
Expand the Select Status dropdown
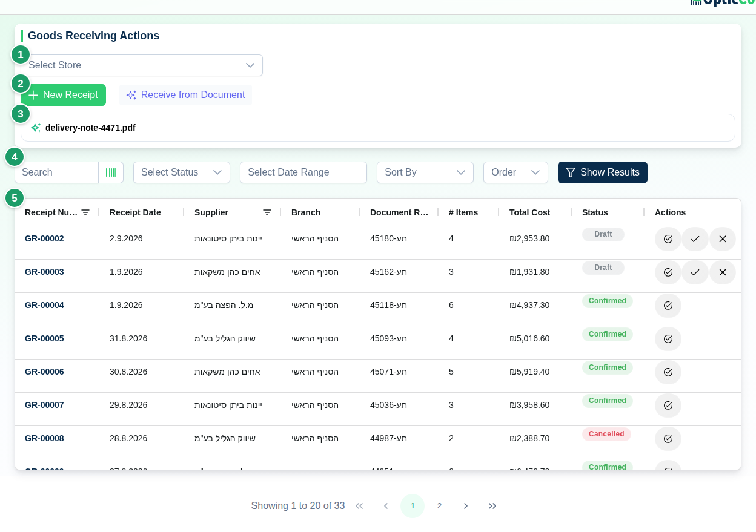[182, 172]
